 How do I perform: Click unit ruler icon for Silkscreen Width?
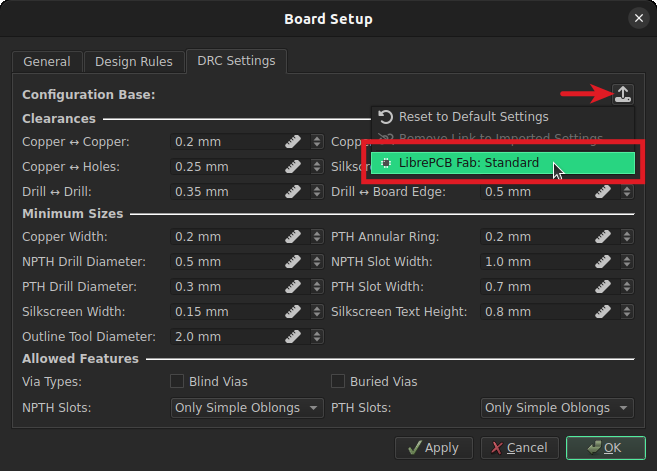coord(293,312)
